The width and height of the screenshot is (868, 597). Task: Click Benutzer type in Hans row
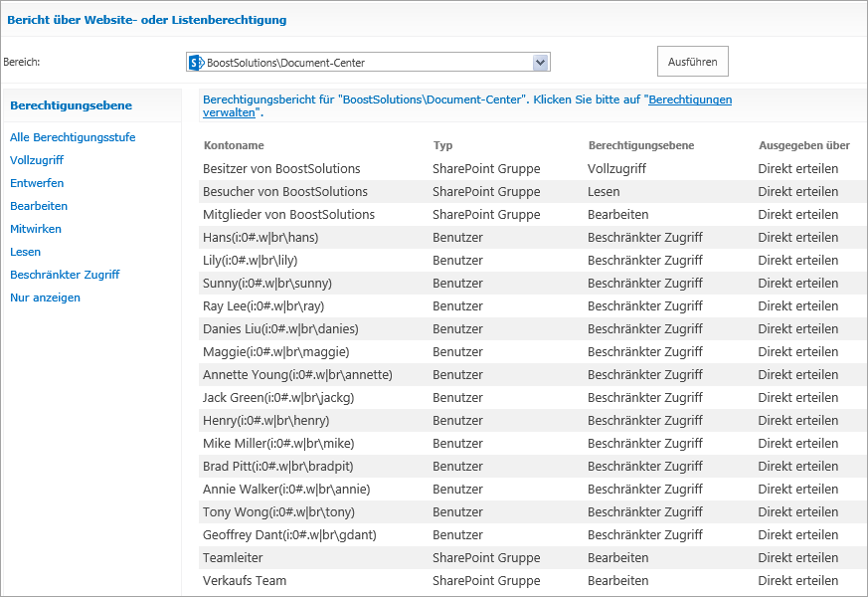coord(457,238)
